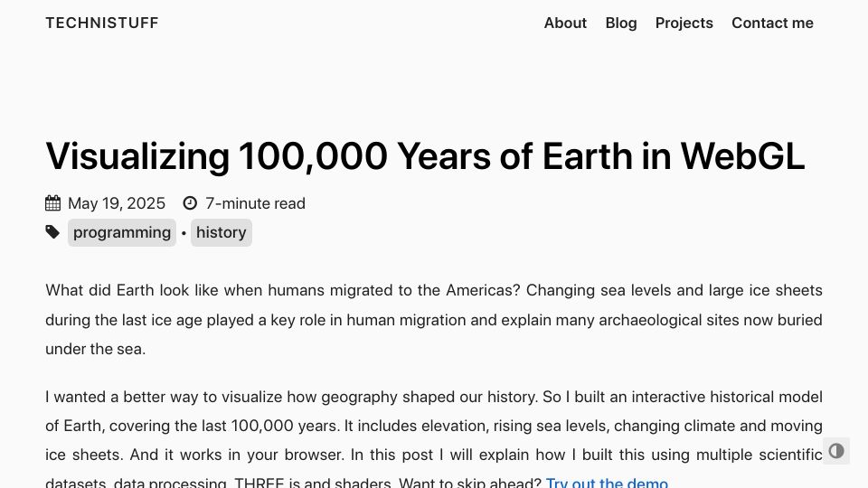This screenshot has width=868, height=488.
Task: Go to the Blog section
Action: pyautogui.click(x=621, y=23)
